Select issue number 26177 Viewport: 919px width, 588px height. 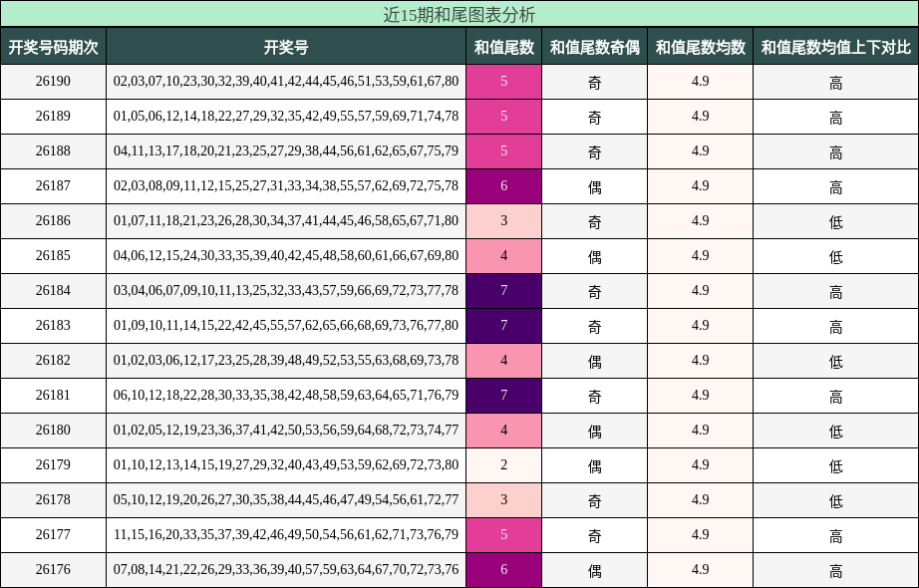53,534
